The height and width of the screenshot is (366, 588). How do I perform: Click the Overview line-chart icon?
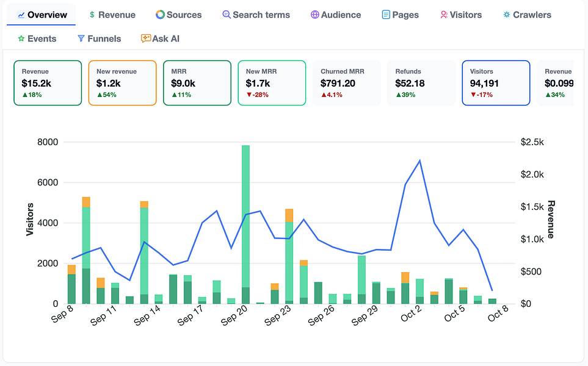point(21,15)
